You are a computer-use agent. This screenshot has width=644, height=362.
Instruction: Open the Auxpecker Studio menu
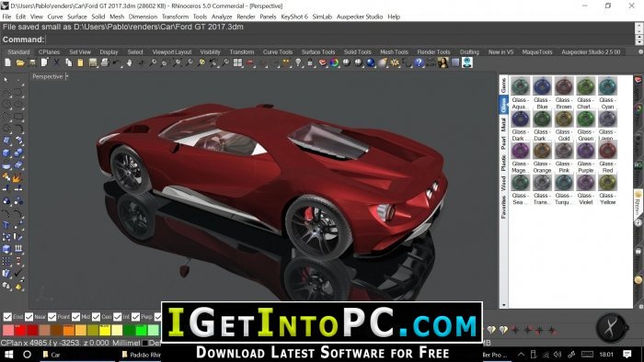click(x=360, y=17)
